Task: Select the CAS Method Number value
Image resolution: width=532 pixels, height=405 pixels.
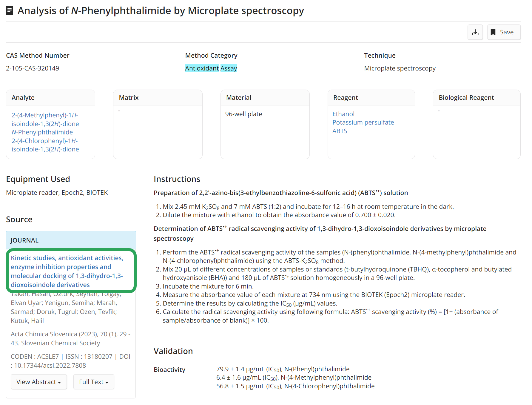Action: [33, 68]
